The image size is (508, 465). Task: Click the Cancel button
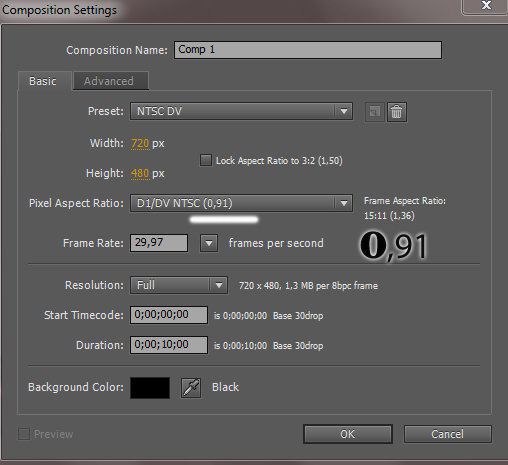pos(448,434)
